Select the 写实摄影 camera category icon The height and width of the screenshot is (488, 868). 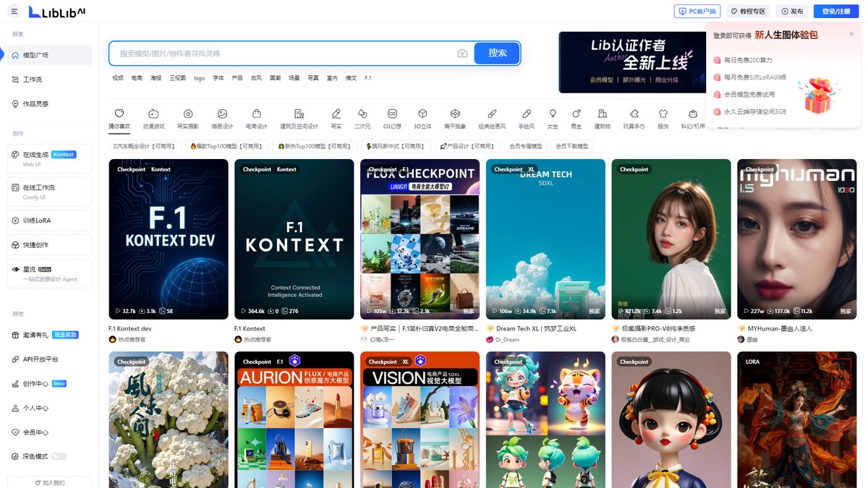[188, 114]
